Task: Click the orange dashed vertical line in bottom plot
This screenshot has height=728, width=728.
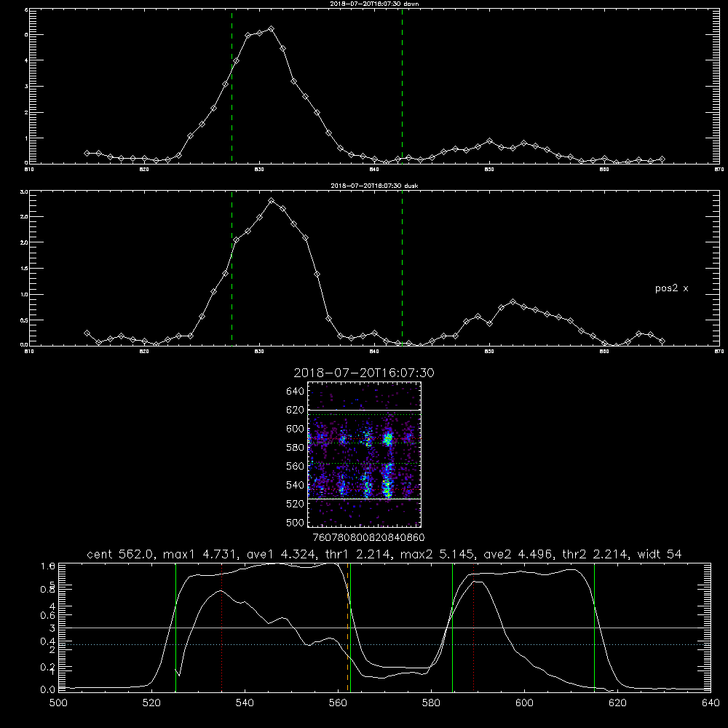Action: point(348,628)
